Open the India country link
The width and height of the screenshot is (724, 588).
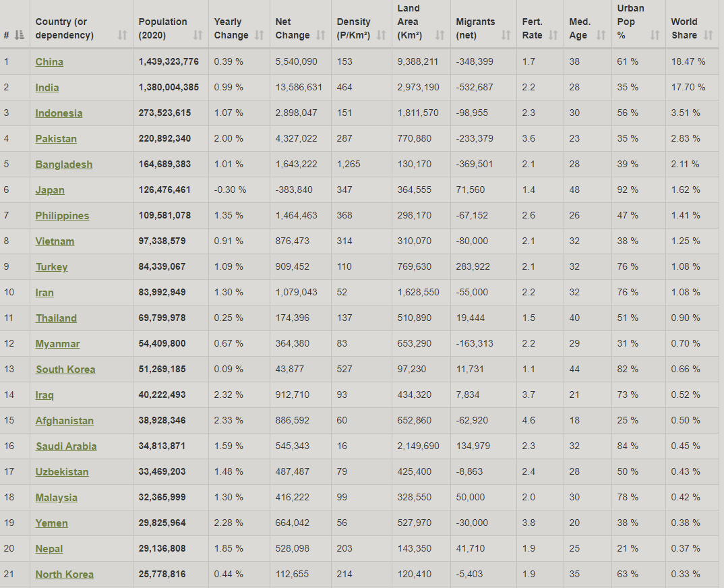pyautogui.click(x=47, y=88)
